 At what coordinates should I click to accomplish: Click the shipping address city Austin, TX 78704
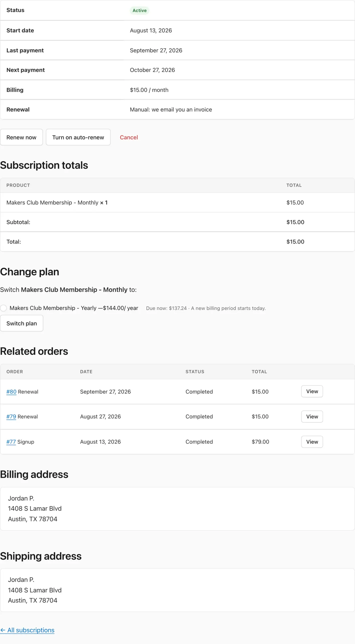[x=33, y=600]
